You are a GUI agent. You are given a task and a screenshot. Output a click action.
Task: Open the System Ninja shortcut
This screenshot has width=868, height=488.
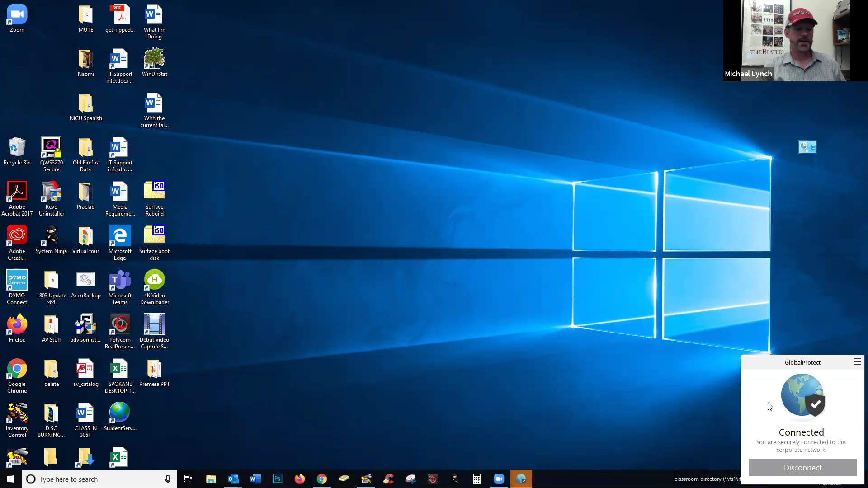[x=52, y=240]
